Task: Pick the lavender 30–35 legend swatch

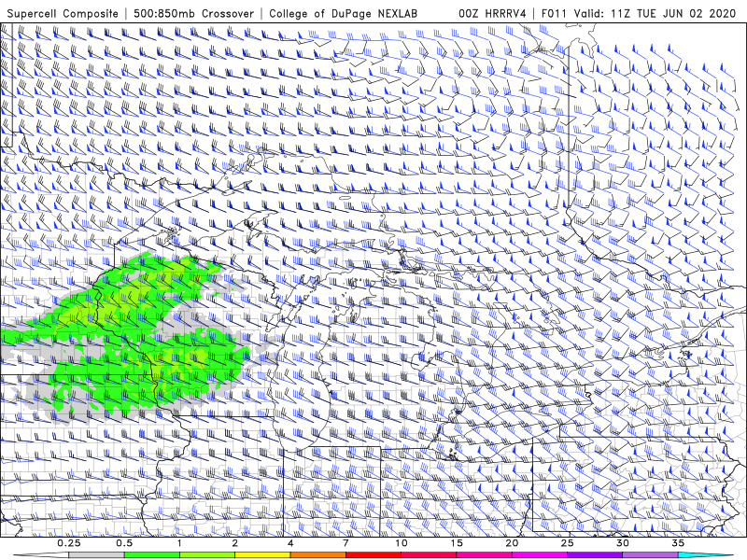Action: coord(650,555)
